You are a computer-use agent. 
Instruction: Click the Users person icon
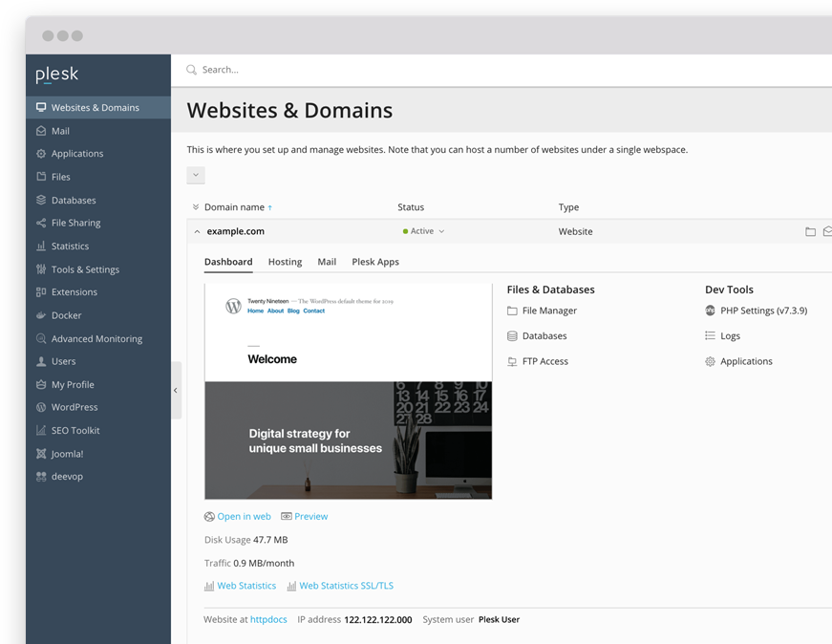coord(41,361)
